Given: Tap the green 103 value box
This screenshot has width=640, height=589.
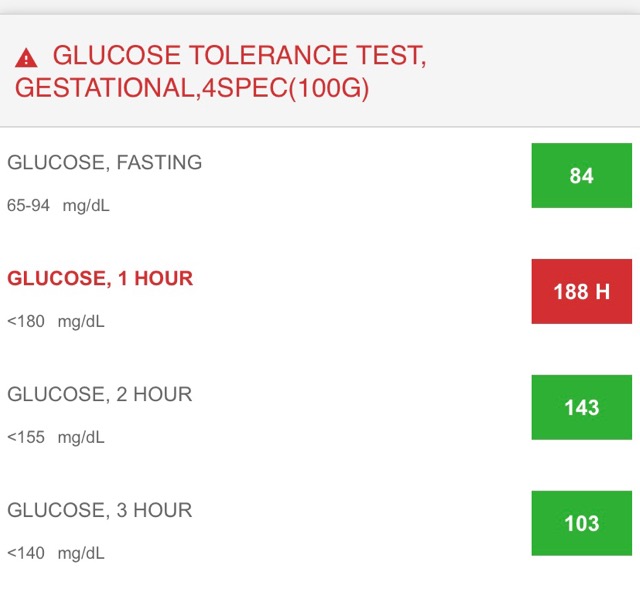Looking at the screenshot, I should coord(581,523).
